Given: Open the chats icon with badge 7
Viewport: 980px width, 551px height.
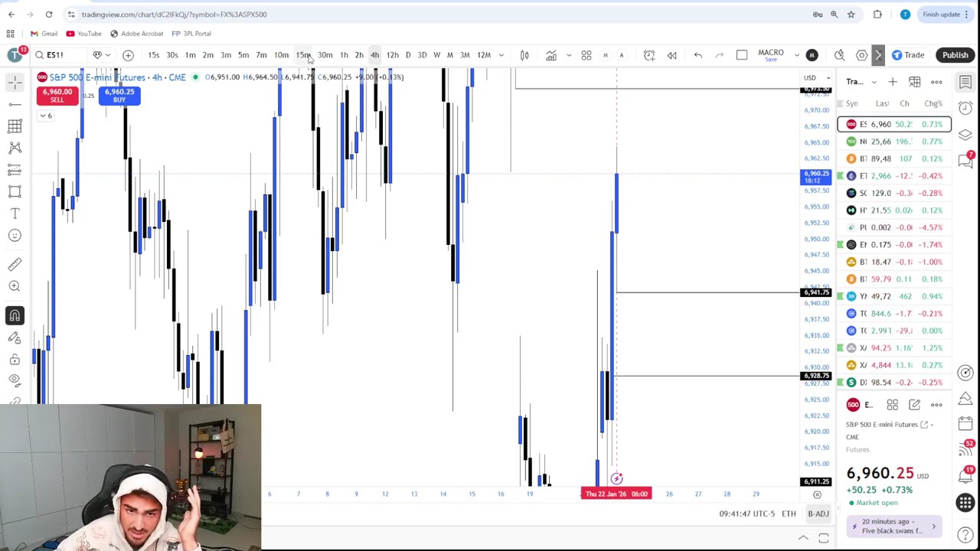Looking at the screenshot, I should pos(965,160).
